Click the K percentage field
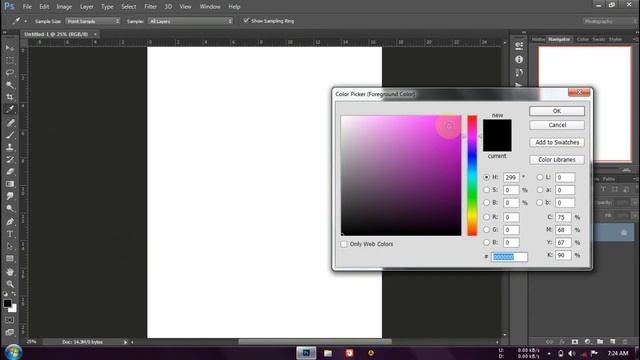640x360 pixels. [x=563, y=255]
